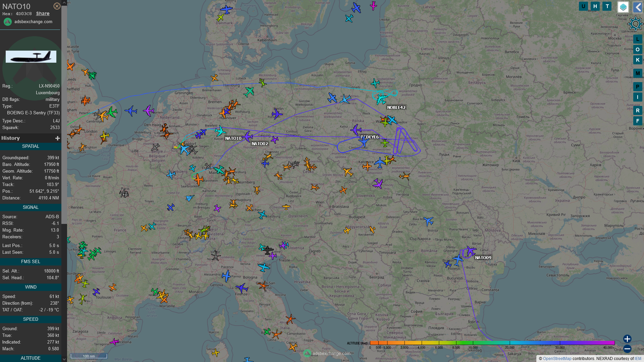Select the purple aircraft icon near Kosice
The image size is (644, 362).
(378, 183)
